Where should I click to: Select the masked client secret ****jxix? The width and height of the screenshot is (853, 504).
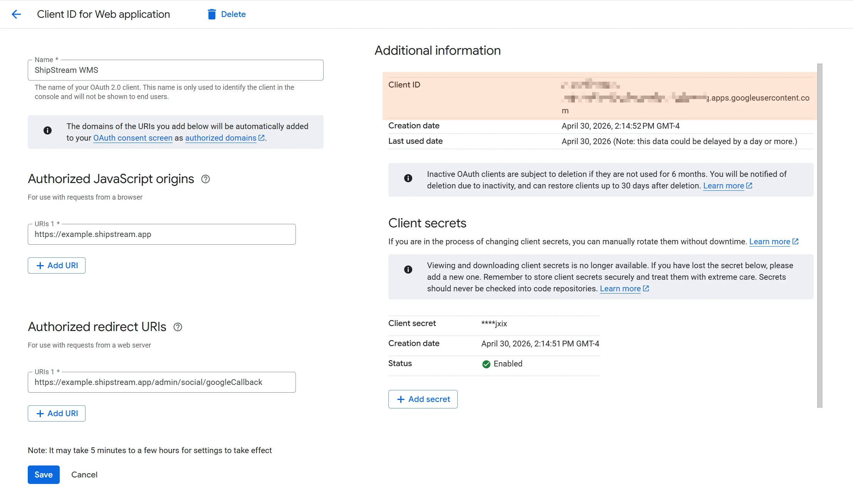(x=494, y=324)
